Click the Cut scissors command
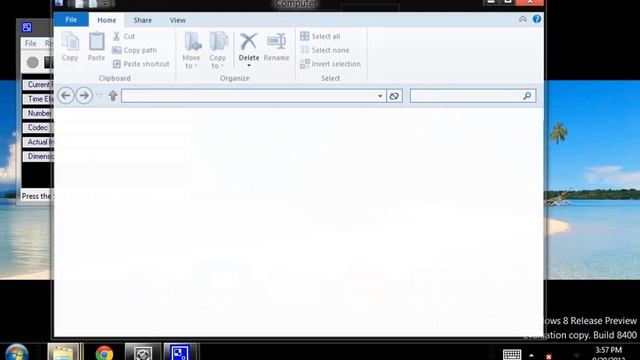The image size is (640, 360). pyautogui.click(x=124, y=36)
